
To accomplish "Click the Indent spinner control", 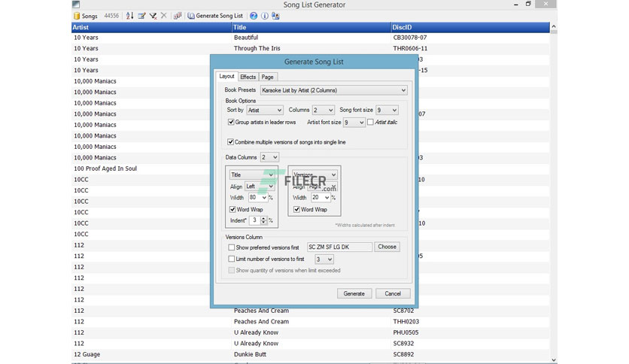I will (x=263, y=220).
